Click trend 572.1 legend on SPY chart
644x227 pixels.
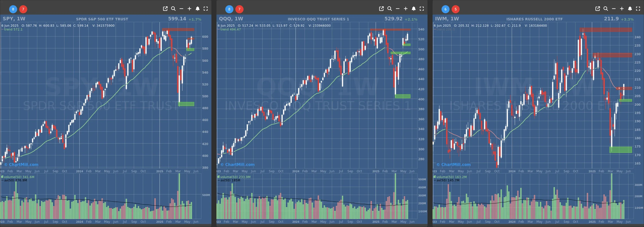pyautogui.click(x=12, y=29)
